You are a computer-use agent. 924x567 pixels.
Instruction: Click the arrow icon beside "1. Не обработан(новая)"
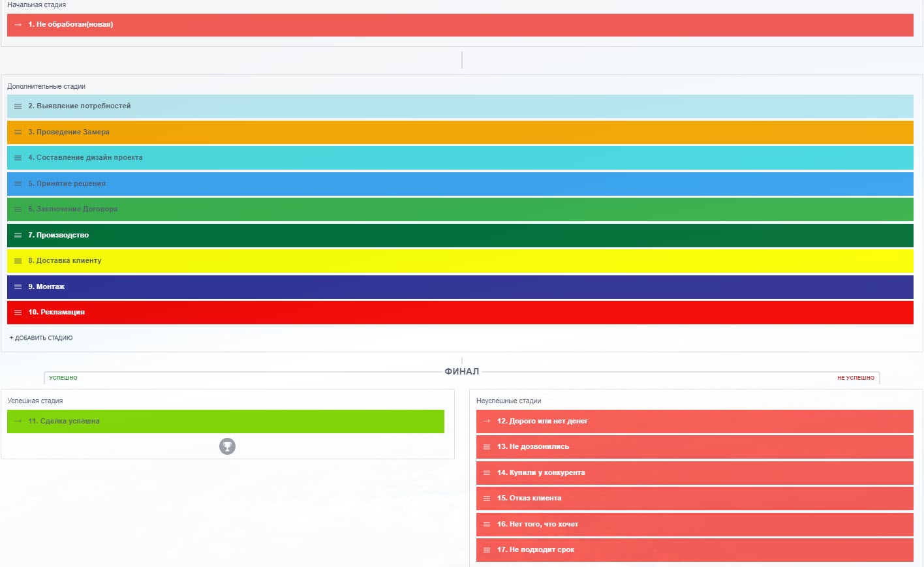click(18, 25)
